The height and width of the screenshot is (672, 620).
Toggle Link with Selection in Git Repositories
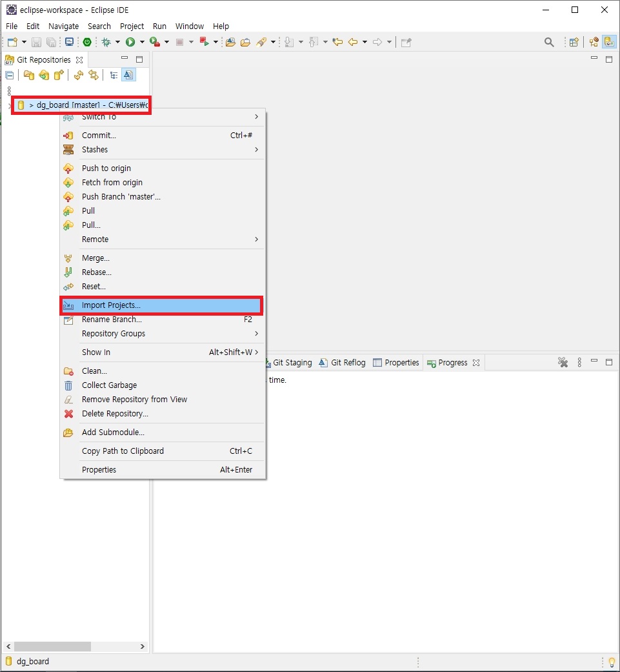[94, 76]
